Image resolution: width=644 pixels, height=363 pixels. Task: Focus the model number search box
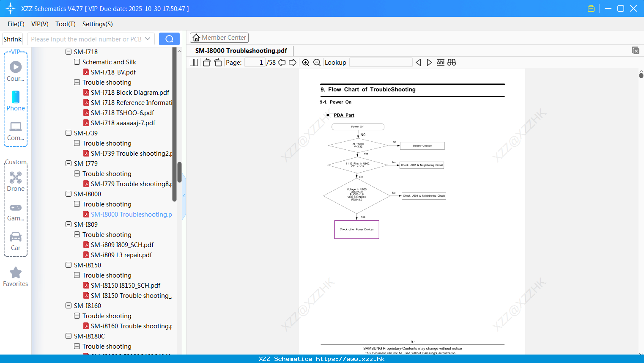(86, 39)
